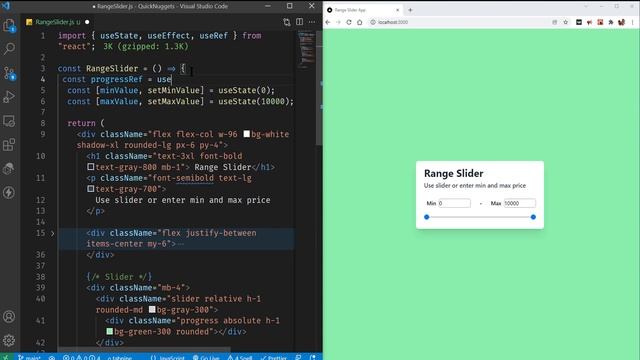
Task: Open a new browser tab
Action: click(410, 10)
